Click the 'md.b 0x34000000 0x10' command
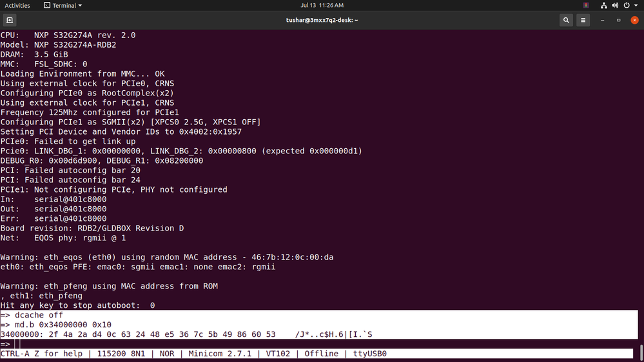 click(56, 325)
